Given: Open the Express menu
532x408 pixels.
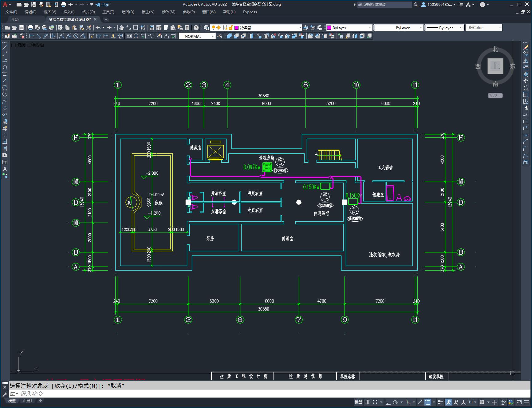Looking at the screenshot, I should [x=250, y=12].
